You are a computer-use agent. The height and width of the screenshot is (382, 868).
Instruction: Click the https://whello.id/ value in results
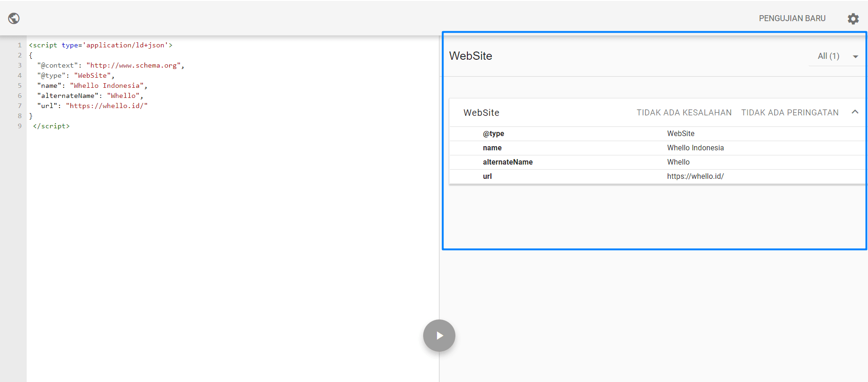[695, 177]
